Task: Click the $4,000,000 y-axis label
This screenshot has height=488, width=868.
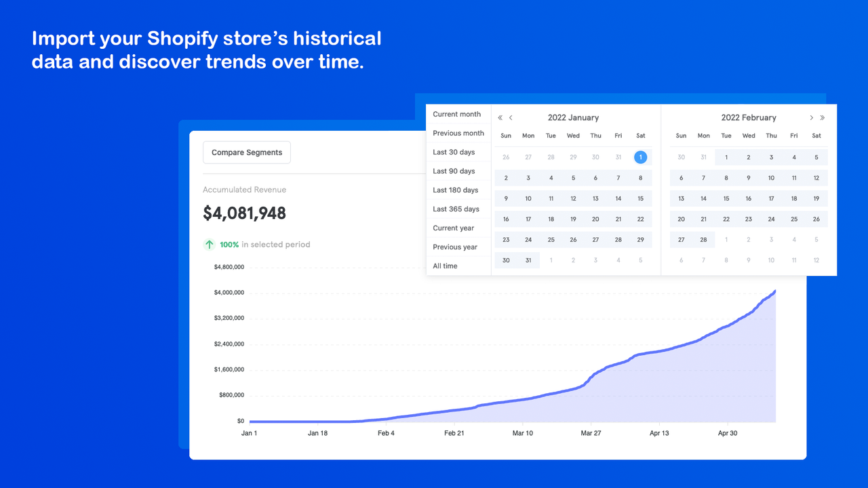Action: coord(229,293)
